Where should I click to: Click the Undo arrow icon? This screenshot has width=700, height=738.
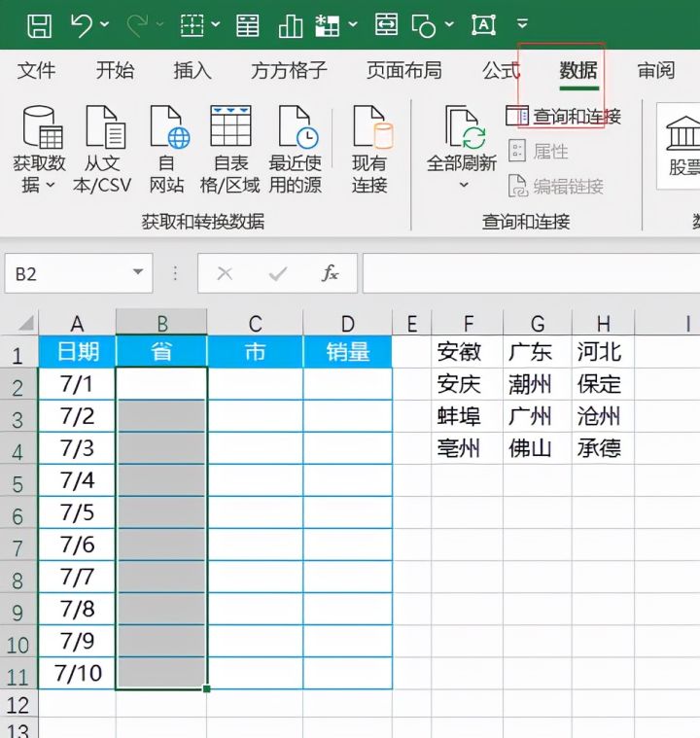coord(81,25)
